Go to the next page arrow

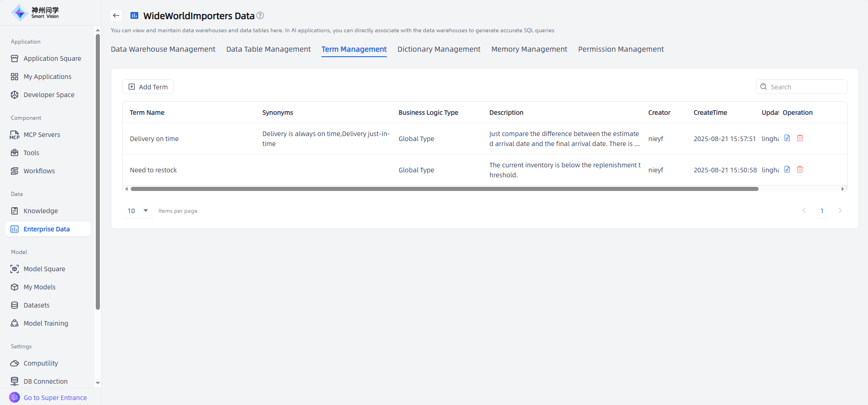click(x=840, y=211)
